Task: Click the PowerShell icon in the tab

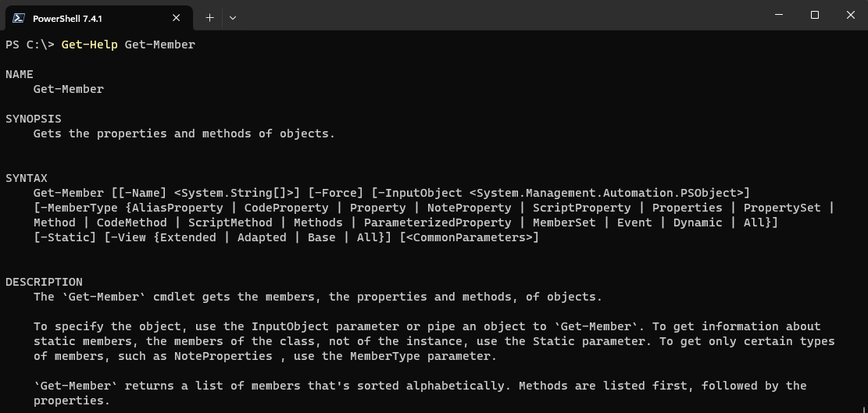Action: coord(17,18)
